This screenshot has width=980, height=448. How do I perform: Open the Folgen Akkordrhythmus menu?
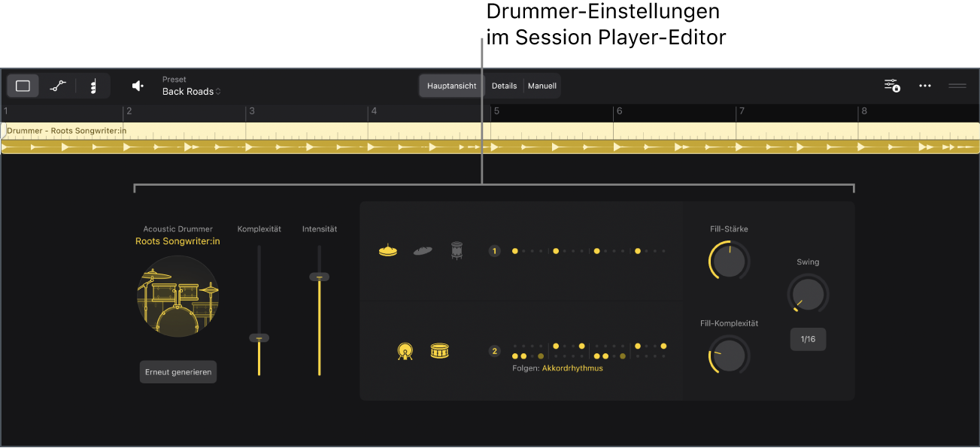pos(557,368)
